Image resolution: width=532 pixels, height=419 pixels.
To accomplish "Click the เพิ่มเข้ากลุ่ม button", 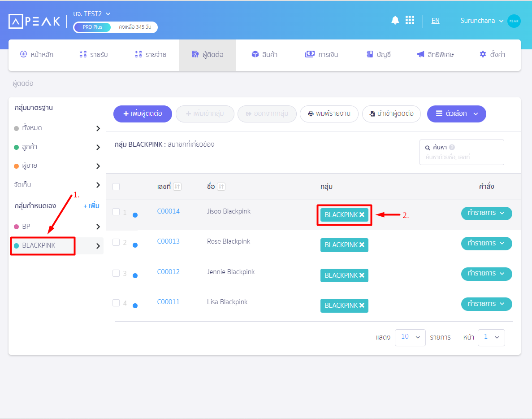I will (x=205, y=114).
